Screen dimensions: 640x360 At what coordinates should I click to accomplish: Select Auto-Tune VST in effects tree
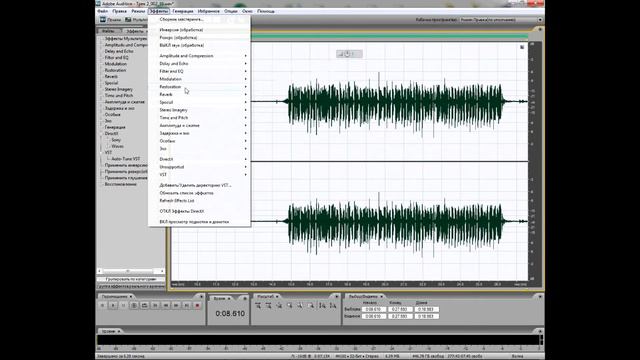coord(126,159)
